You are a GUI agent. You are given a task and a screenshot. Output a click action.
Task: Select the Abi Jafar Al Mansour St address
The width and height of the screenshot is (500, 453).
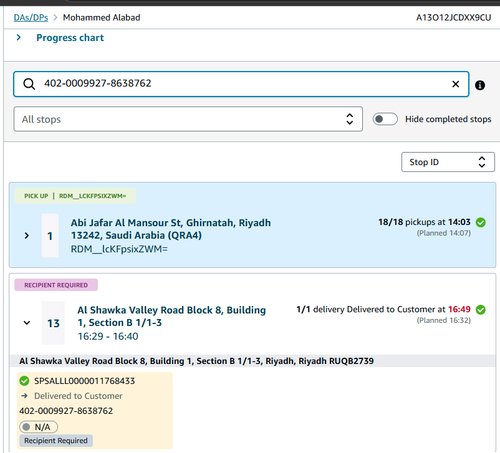tap(171, 229)
